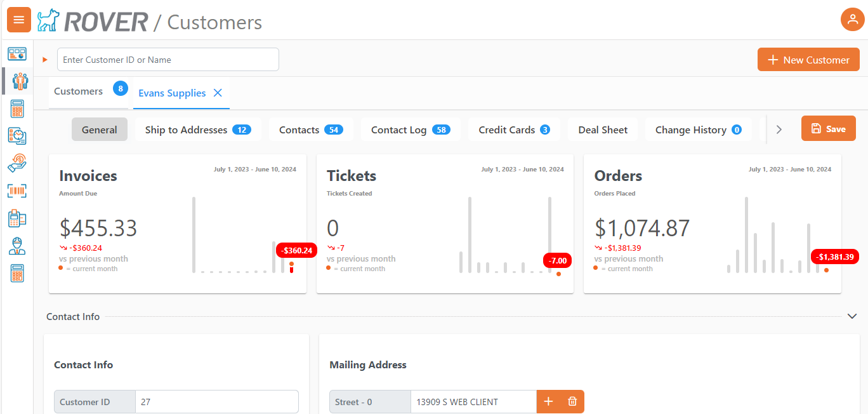This screenshot has height=414, width=868.
Task: Open the user profile icon at top right
Action: click(852, 20)
